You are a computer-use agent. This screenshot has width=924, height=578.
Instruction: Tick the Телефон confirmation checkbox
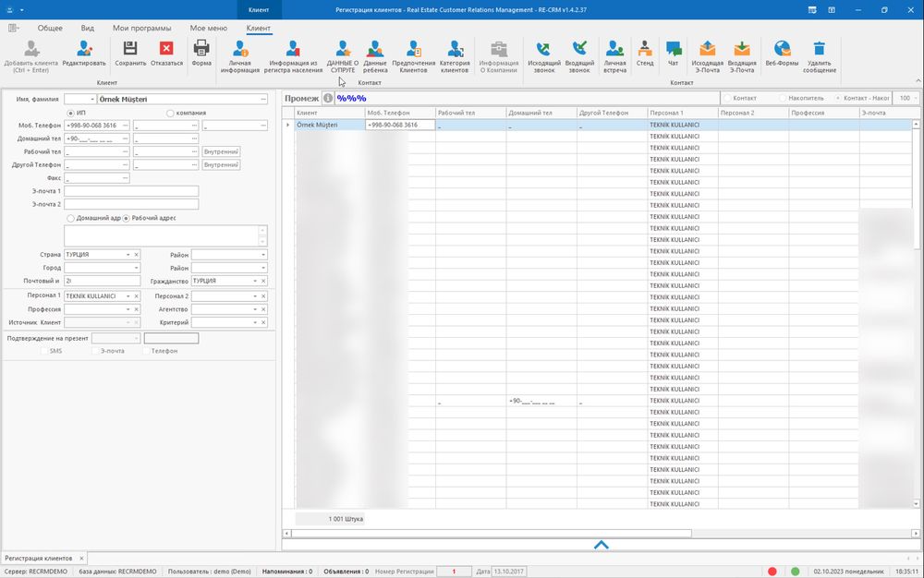(146, 351)
